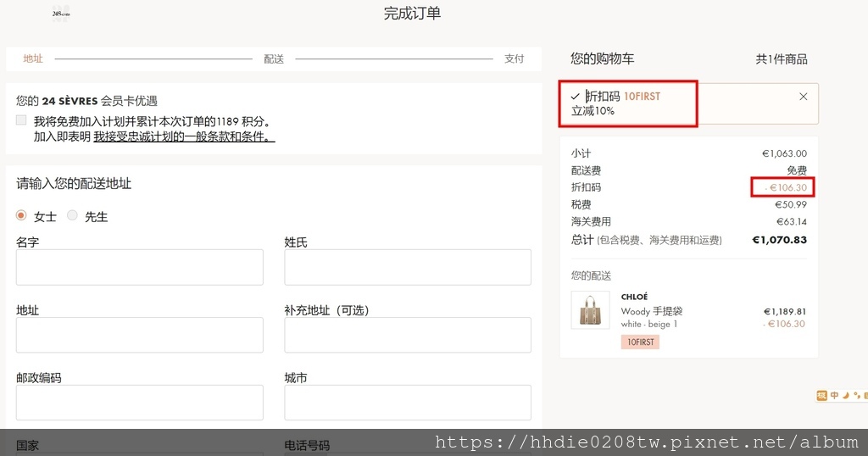Focus the 地址 input field

140,335
